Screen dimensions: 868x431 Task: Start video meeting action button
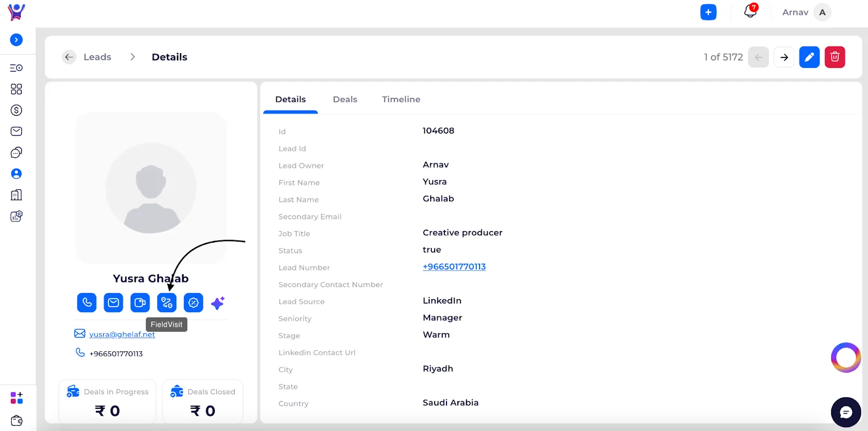[140, 302]
